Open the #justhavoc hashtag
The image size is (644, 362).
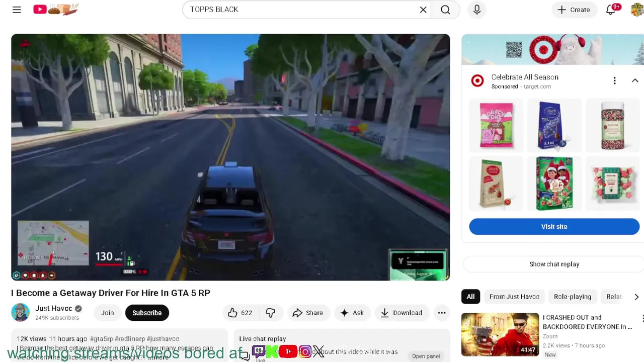tap(163, 339)
